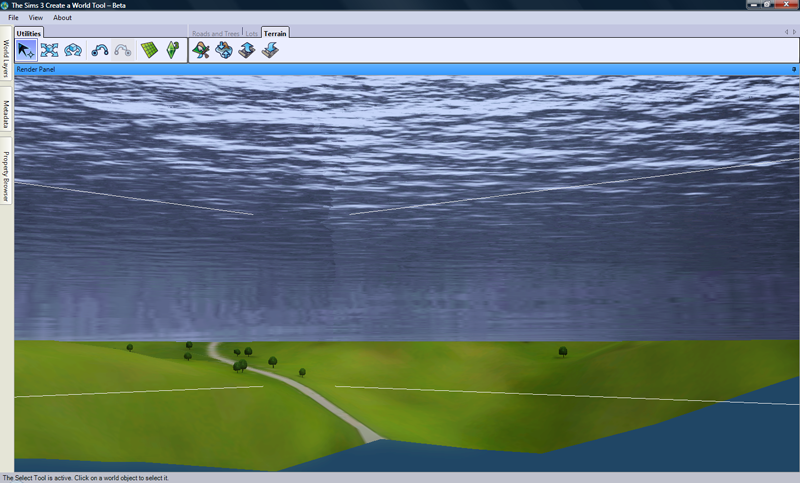This screenshot has width=800, height=483.
Task: Activate the Select tool arrow icon
Action: (x=26, y=50)
